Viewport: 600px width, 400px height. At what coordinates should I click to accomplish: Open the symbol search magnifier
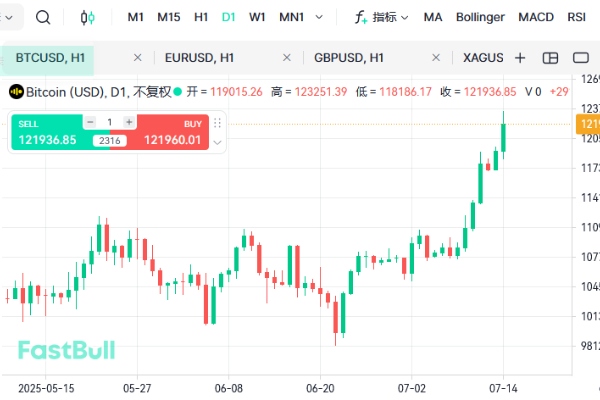point(43,17)
